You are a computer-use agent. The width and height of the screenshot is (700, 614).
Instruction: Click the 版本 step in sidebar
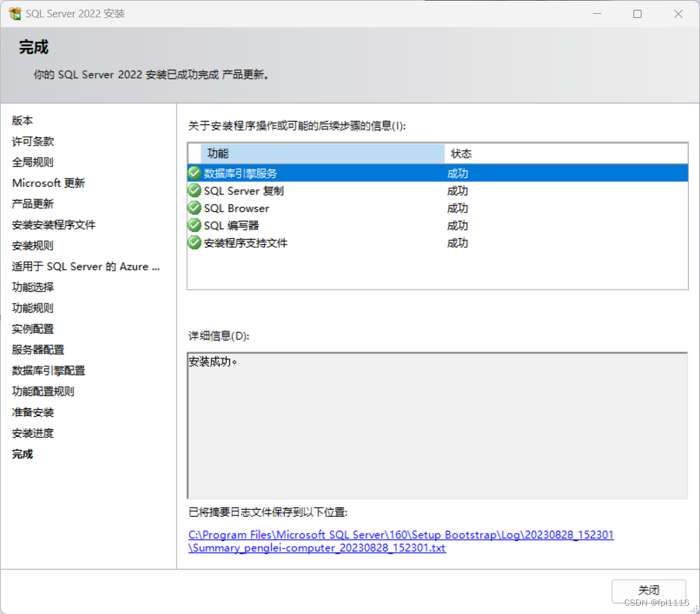(22, 120)
